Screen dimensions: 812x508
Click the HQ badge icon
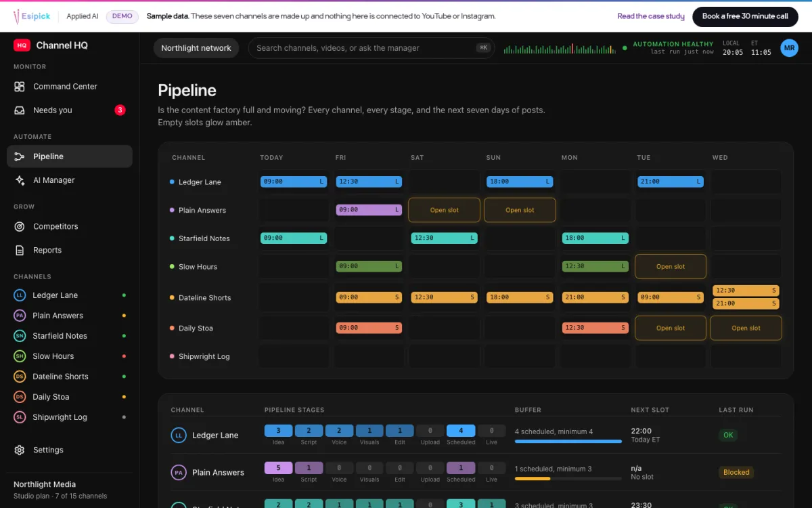click(x=22, y=45)
